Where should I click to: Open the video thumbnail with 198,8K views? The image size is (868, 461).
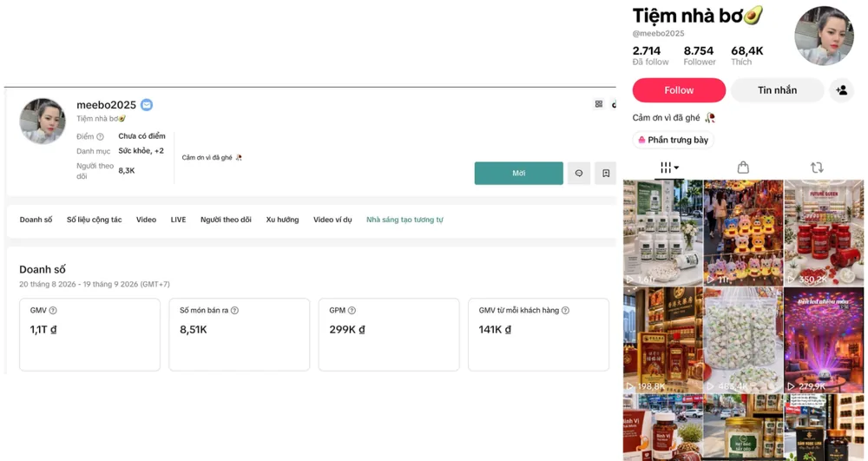(x=662, y=339)
